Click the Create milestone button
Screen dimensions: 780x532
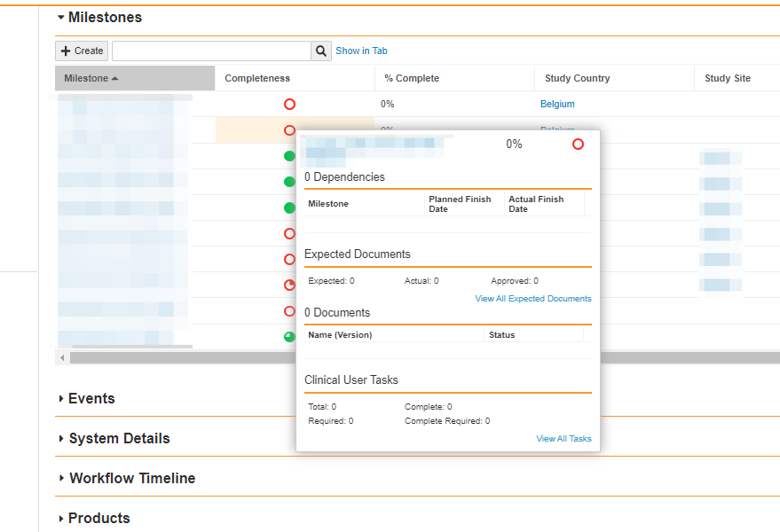82,51
